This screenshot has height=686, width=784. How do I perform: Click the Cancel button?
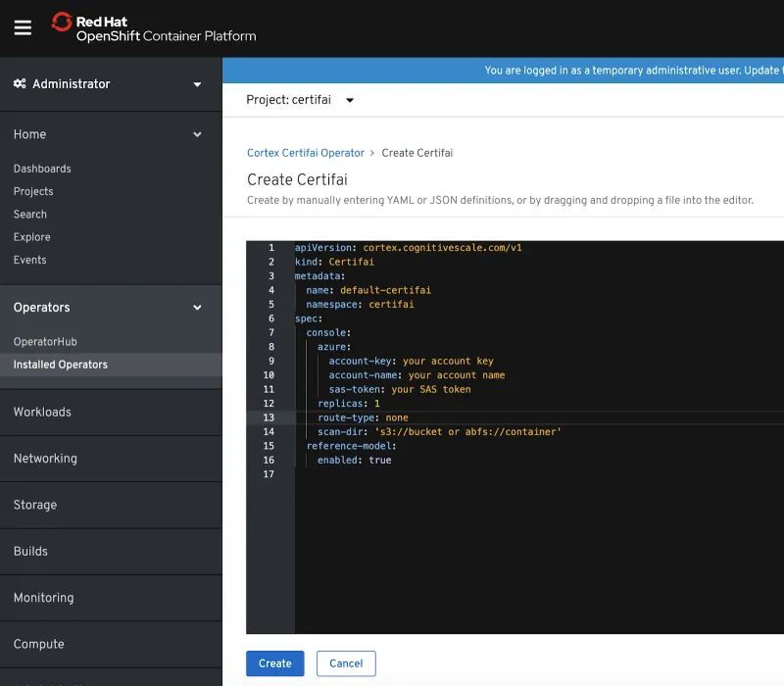click(x=346, y=663)
